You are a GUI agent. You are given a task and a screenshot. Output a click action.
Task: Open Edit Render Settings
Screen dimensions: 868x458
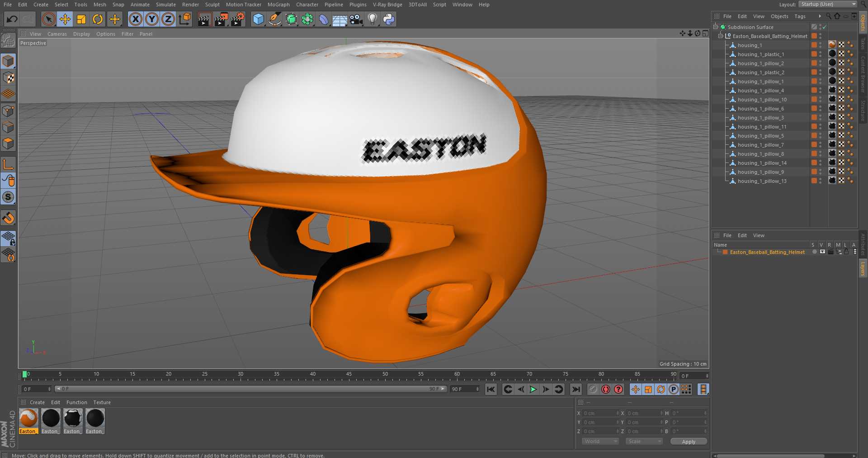click(238, 19)
